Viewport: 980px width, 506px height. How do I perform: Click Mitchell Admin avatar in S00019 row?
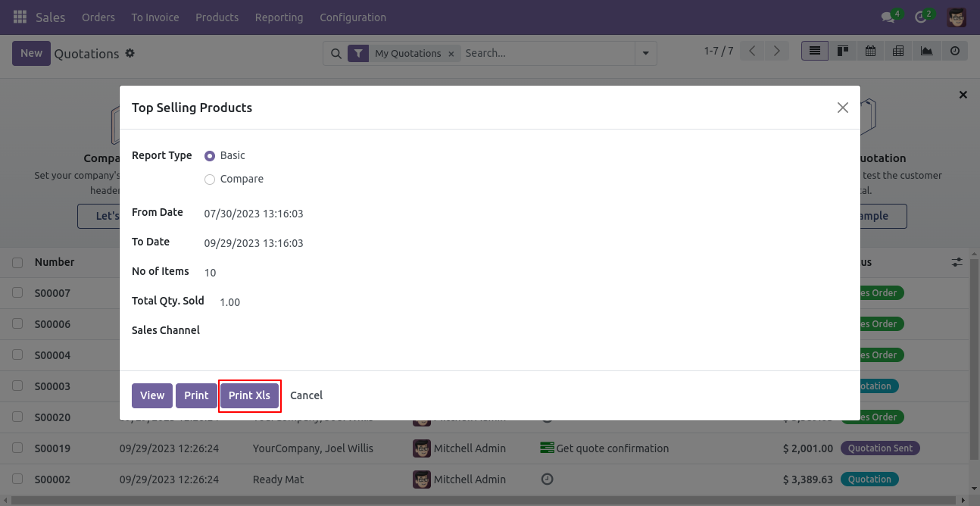click(422, 448)
